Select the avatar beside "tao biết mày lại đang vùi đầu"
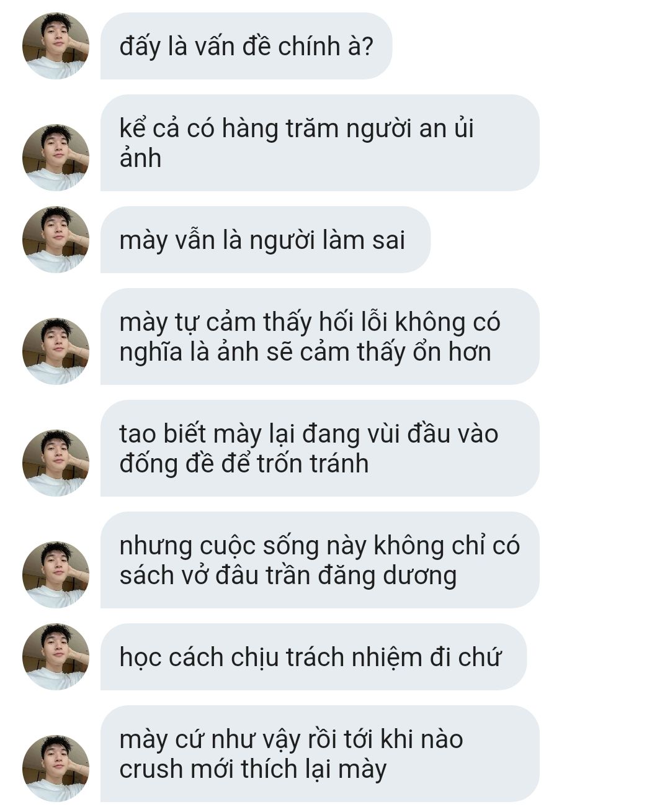The height and width of the screenshot is (812, 670). tap(56, 463)
